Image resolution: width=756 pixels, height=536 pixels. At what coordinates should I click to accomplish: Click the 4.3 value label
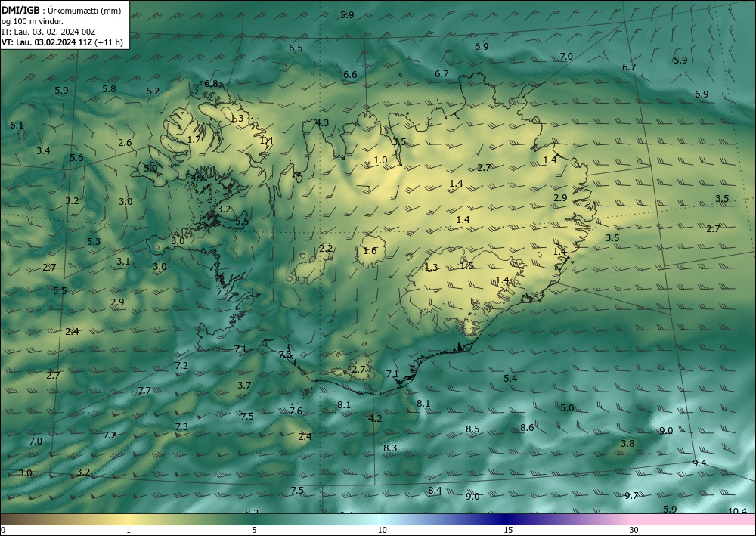pyautogui.click(x=322, y=123)
